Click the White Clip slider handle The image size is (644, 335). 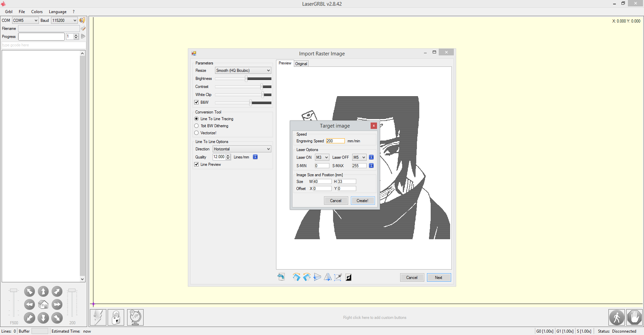pos(263,95)
